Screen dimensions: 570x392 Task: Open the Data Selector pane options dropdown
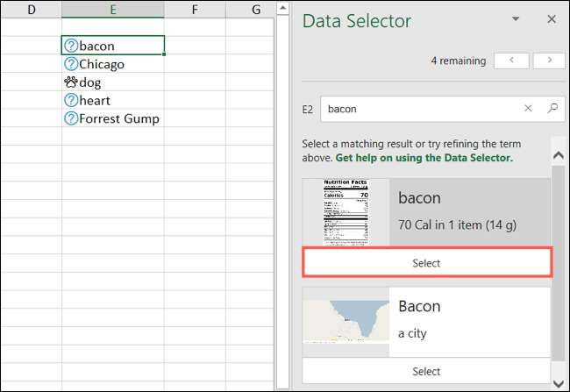click(x=516, y=19)
